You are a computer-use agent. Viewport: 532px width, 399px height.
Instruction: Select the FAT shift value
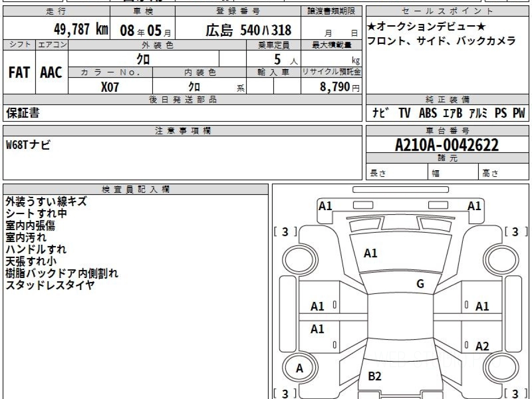coord(19,72)
